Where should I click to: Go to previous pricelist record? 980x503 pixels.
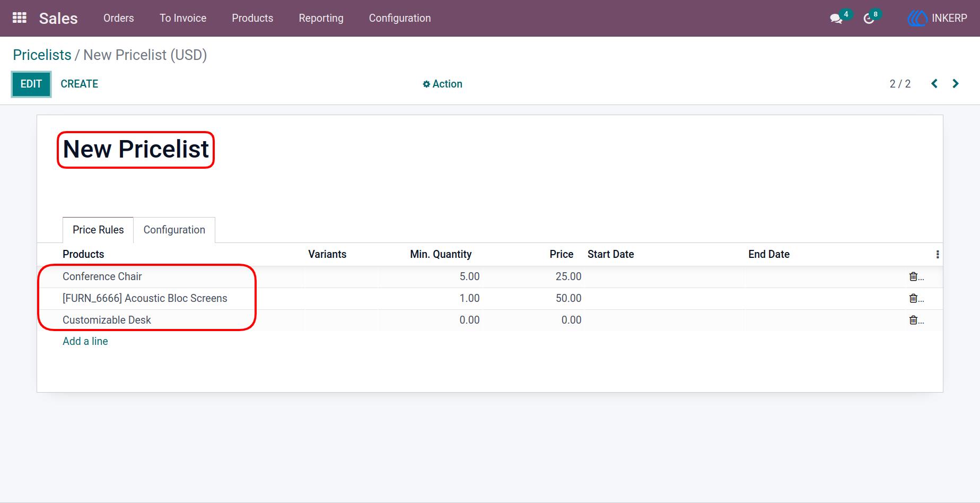(934, 84)
